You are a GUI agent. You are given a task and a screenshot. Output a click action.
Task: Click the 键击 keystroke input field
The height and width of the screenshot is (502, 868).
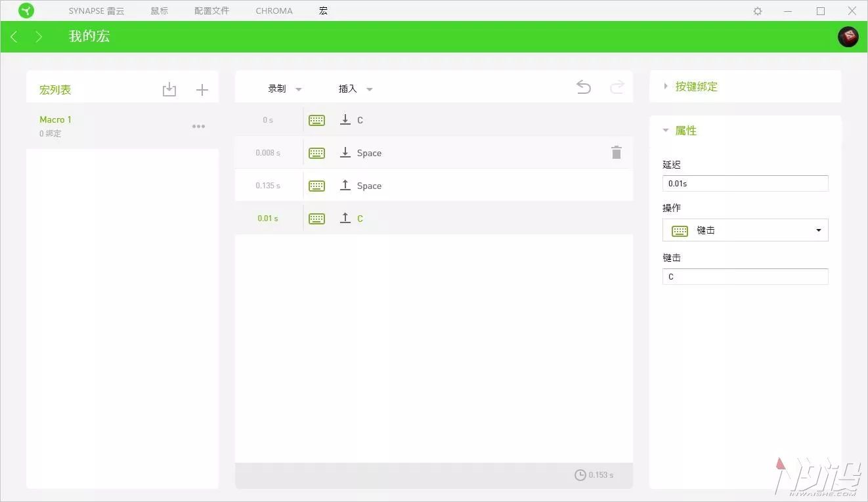coord(745,277)
